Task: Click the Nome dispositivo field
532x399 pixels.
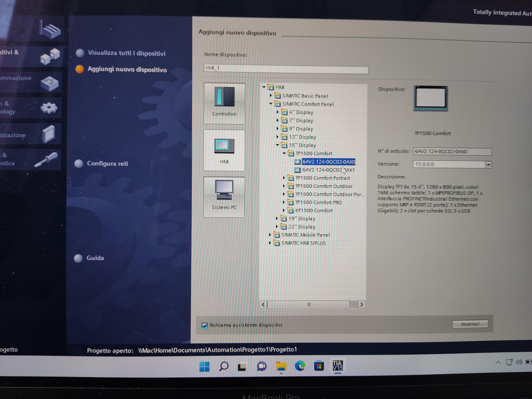Action: 286,69
